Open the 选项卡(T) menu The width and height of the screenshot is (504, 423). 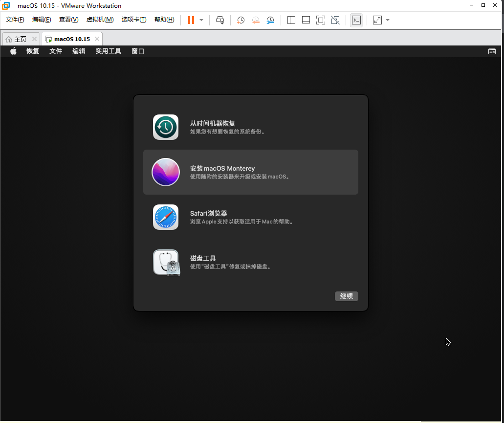pos(134,20)
